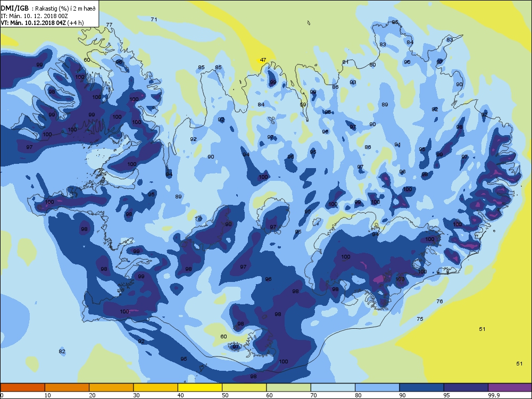Select the pale blue 70–80 legend swatch

point(333,387)
